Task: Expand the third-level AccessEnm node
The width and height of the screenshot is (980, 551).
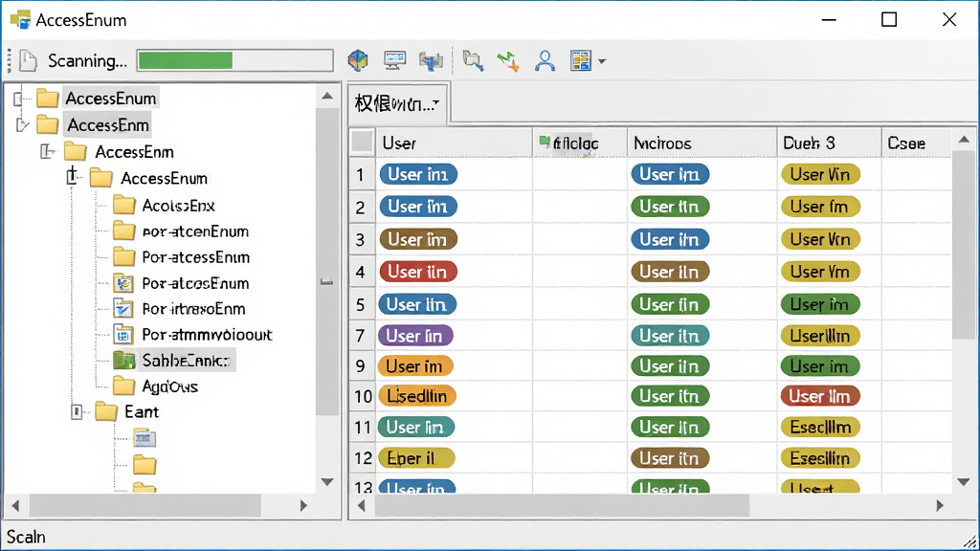Action: click(x=47, y=151)
